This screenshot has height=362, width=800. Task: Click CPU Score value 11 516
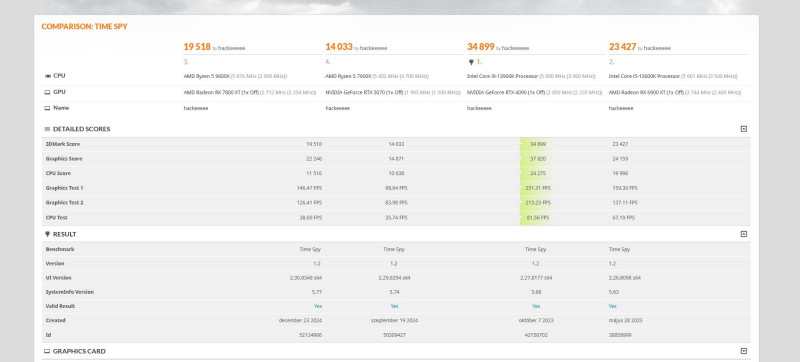[x=314, y=173]
